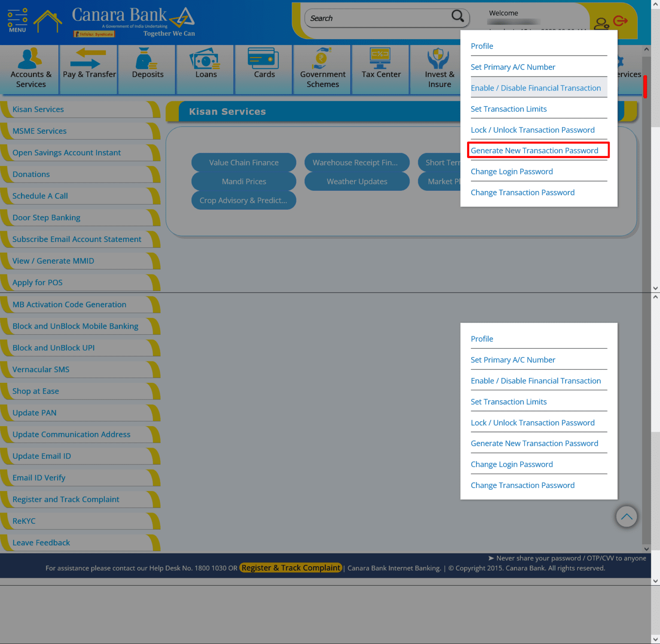
Task: Open the hamburger MENU icon
Action: [17, 20]
